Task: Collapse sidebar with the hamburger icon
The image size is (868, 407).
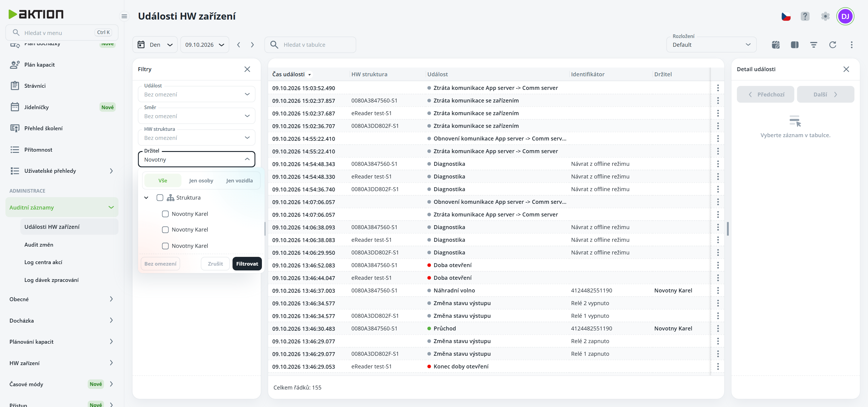Action: 124,16
